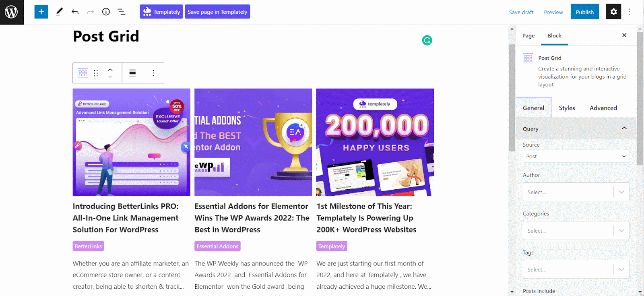Open the WordPress logo menu
The width and height of the screenshot is (644, 296).
[x=12, y=12]
